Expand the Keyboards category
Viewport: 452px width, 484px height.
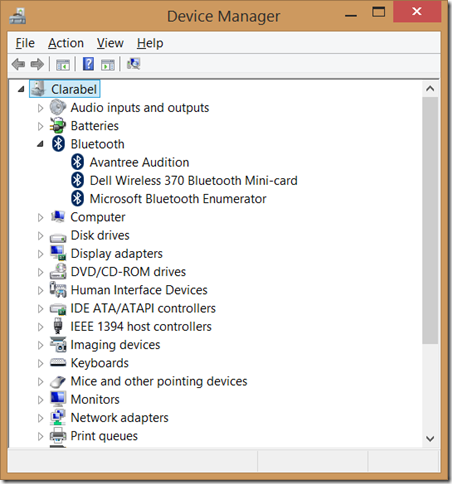40,363
